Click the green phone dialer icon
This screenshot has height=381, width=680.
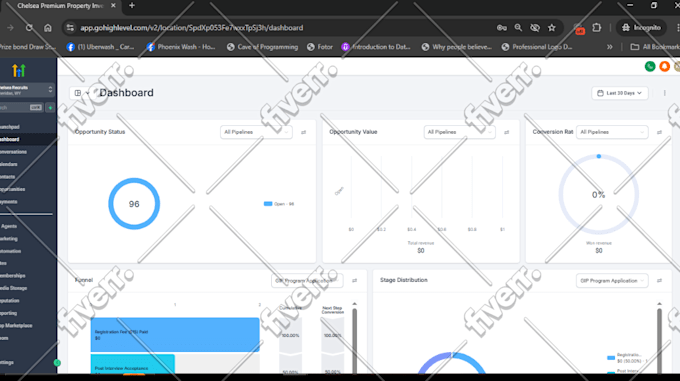click(650, 66)
